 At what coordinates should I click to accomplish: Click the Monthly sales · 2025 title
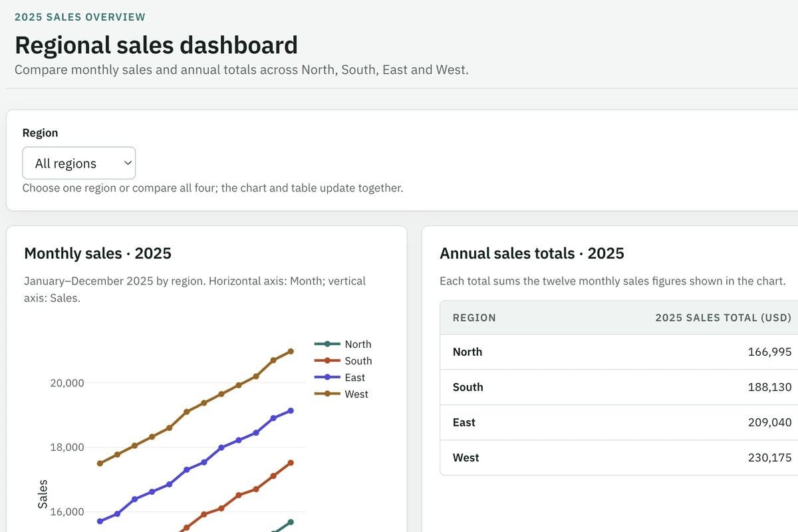click(x=98, y=253)
